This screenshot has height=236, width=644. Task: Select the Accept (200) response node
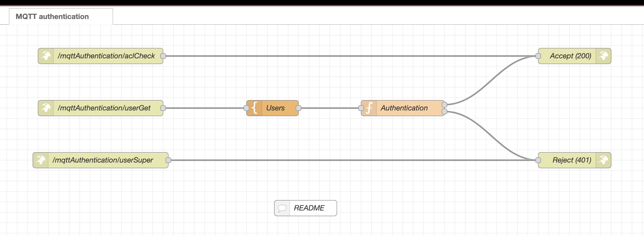tap(571, 56)
